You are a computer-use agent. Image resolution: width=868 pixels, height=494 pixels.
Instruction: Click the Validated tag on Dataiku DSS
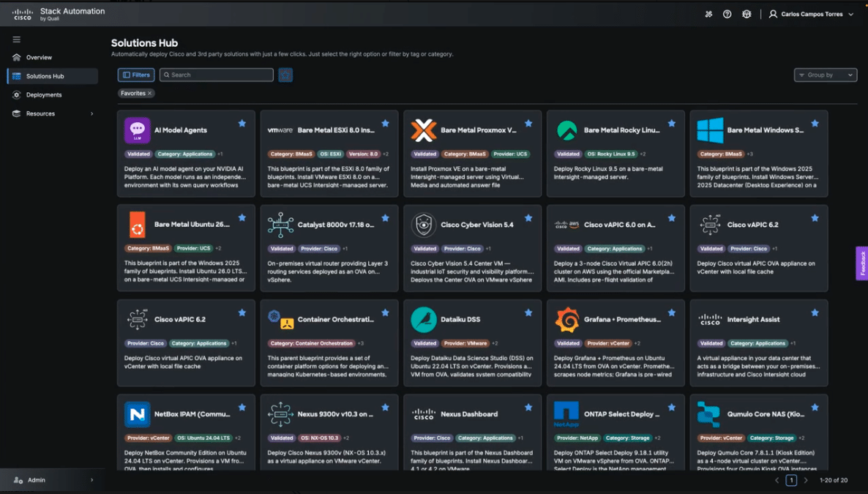coord(424,343)
